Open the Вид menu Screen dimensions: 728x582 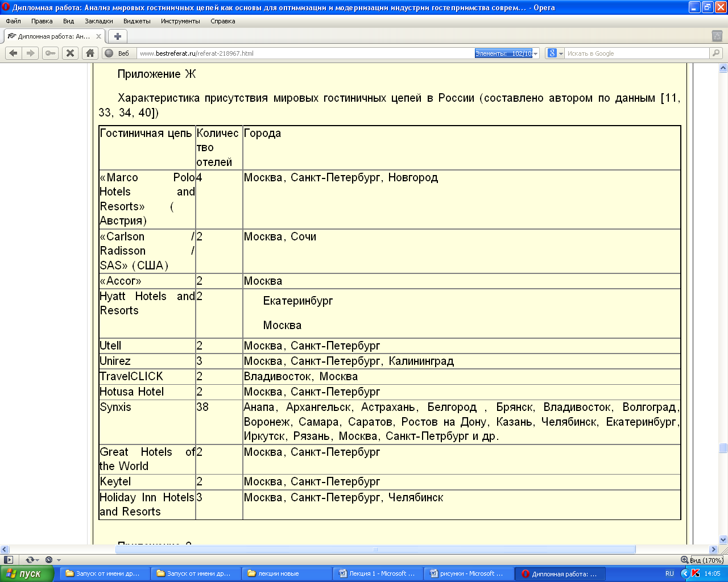pos(69,21)
